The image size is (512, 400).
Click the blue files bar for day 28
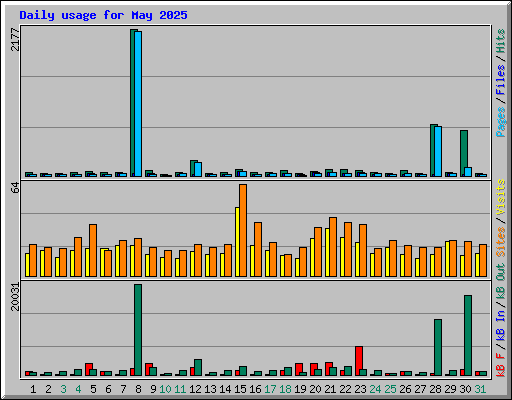pos(438,151)
